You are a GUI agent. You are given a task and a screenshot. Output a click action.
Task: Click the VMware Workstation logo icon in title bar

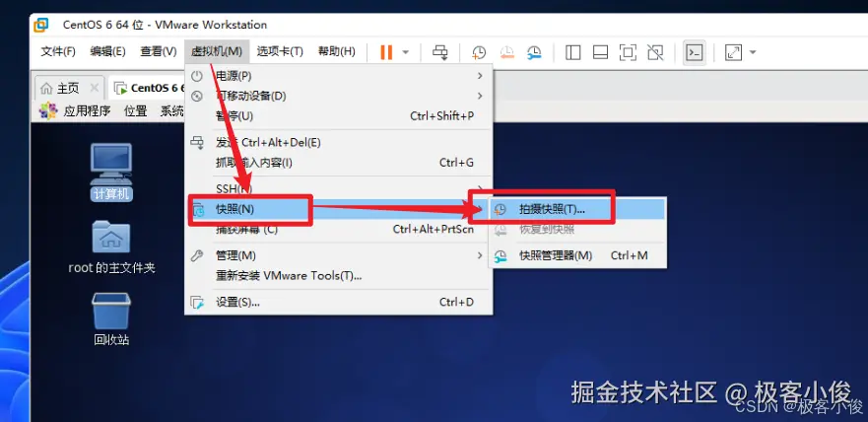pos(41,25)
